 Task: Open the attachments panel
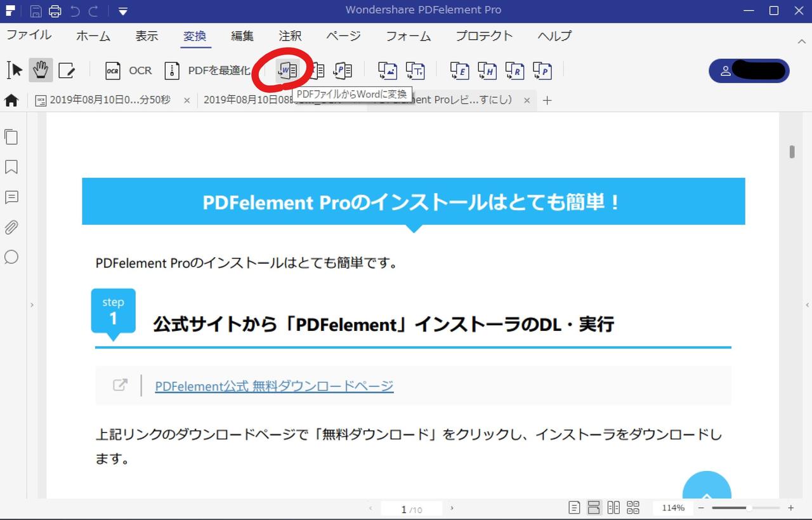pyautogui.click(x=11, y=227)
